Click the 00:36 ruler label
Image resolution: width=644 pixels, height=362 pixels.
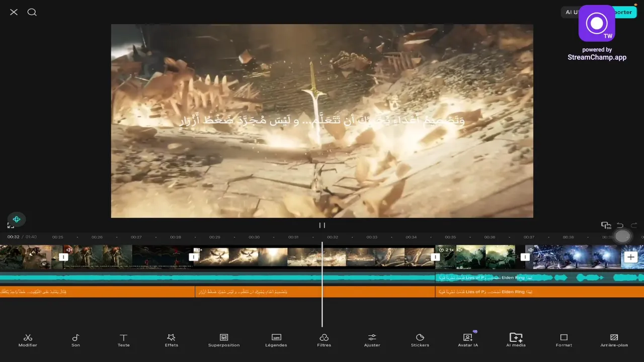pos(490,237)
